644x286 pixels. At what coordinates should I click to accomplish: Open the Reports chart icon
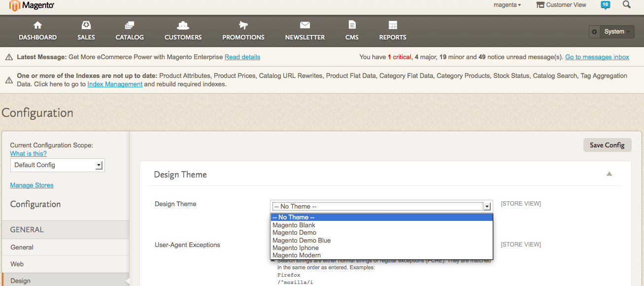pos(393,26)
